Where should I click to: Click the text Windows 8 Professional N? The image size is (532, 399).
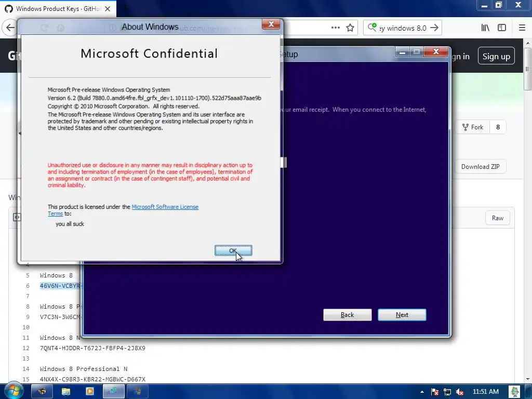(x=84, y=369)
